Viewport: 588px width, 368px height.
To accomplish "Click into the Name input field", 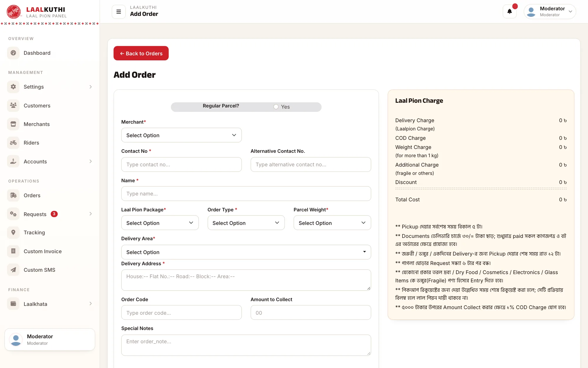I will click(246, 194).
